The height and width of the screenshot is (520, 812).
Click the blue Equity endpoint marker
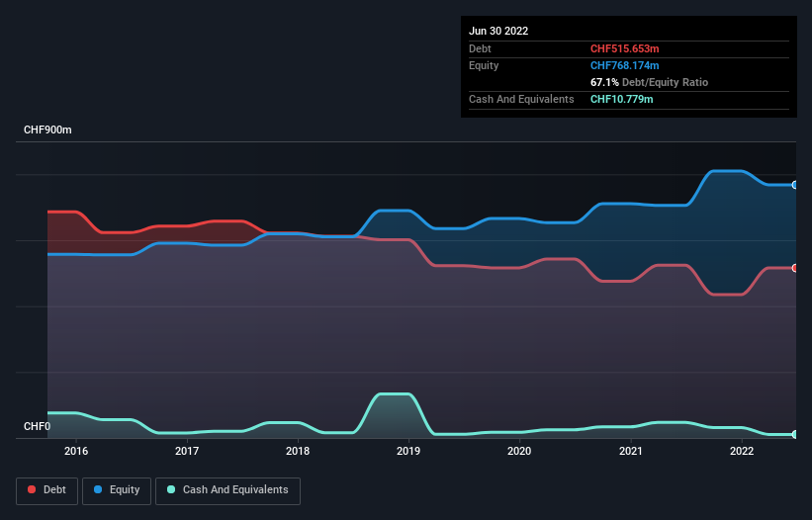click(795, 185)
